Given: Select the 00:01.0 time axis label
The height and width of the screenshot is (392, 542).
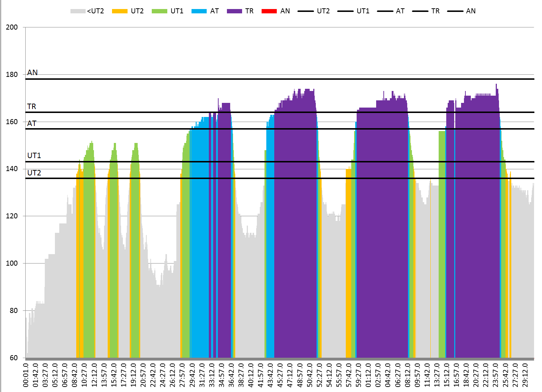Looking at the screenshot, I should 26,375.
